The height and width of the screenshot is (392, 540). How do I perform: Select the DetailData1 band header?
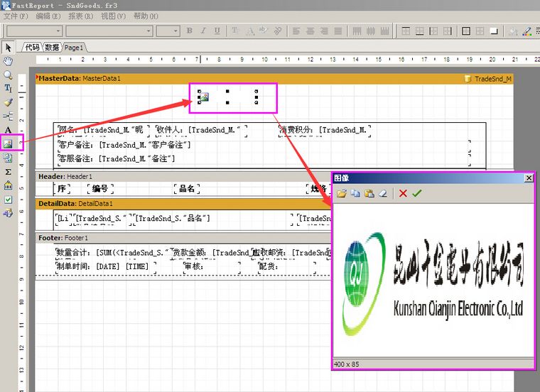(183, 203)
